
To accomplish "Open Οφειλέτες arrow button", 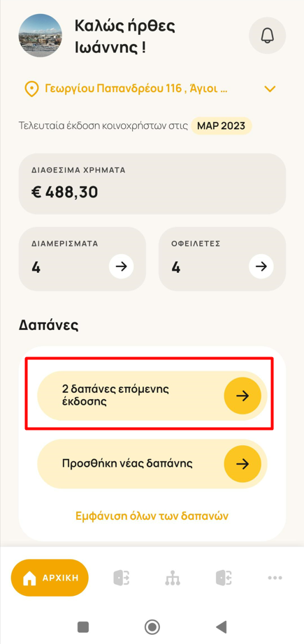I will (261, 267).
